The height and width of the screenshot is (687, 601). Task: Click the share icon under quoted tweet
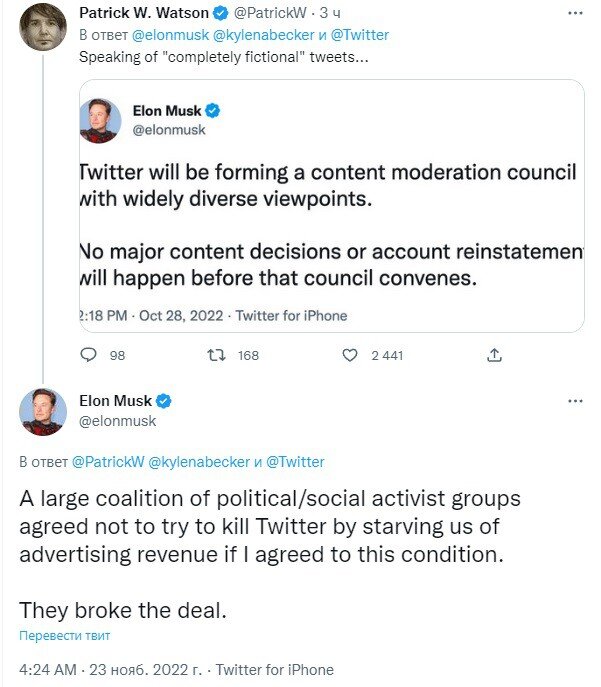point(493,355)
